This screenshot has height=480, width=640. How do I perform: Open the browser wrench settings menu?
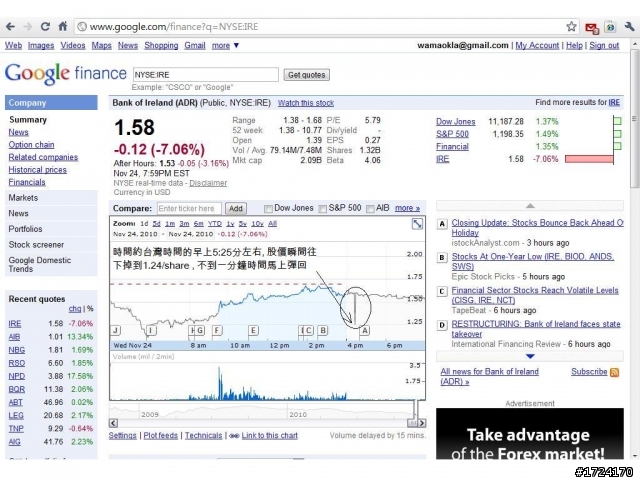tap(629, 27)
